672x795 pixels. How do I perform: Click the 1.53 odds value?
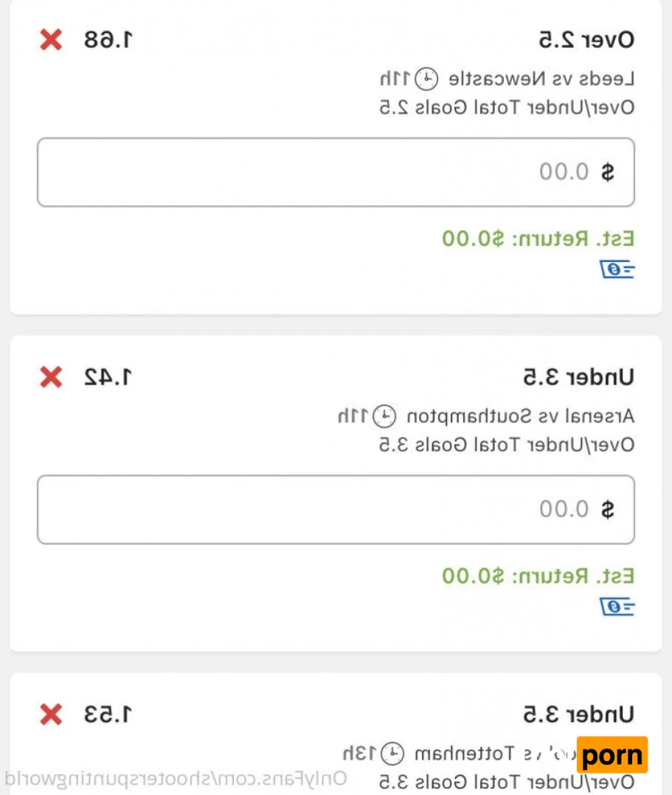[x=108, y=715]
